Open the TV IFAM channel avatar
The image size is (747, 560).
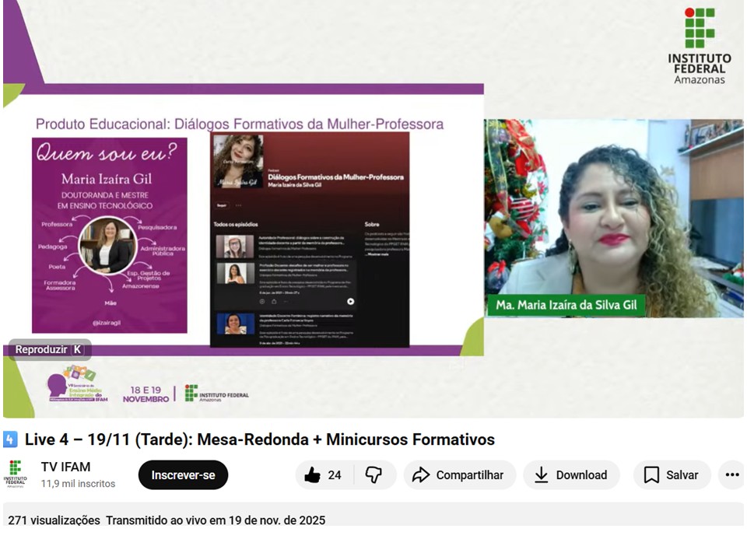16,474
